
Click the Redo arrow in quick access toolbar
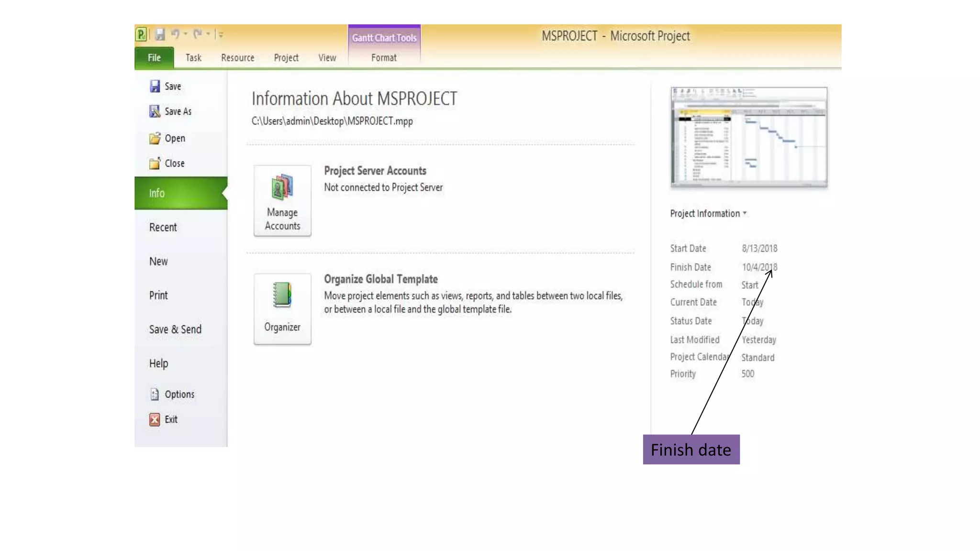(197, 34)
